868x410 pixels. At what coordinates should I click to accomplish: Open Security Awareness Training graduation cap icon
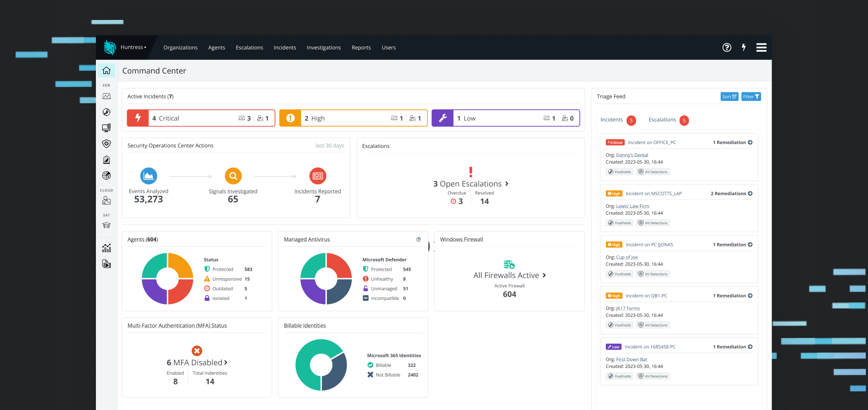click(106, 225)
